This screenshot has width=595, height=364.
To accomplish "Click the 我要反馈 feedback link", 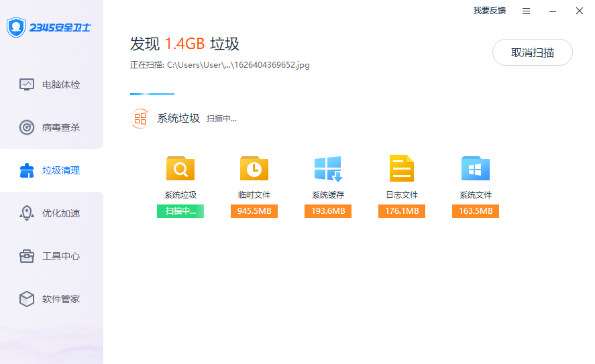I will click(489, 11).
